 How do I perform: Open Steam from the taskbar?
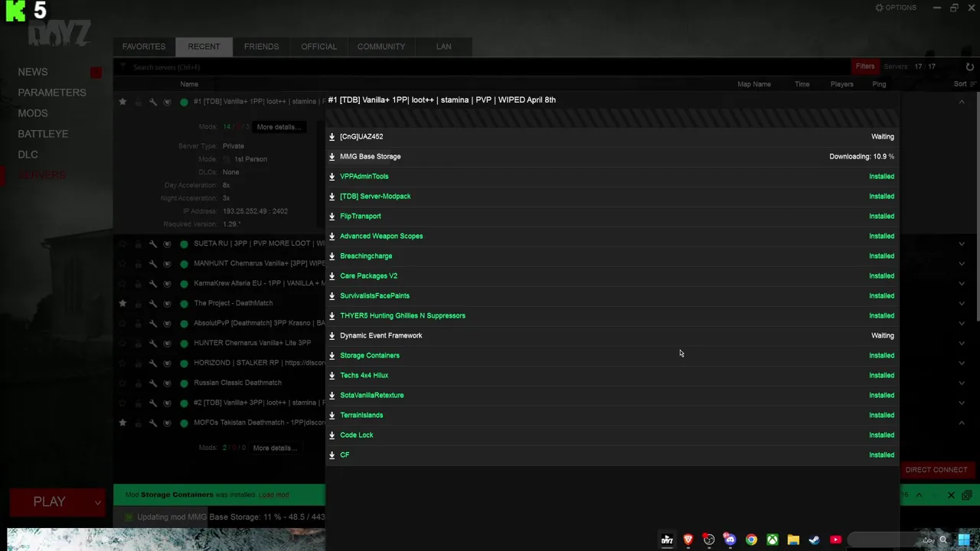coord(814,540)
